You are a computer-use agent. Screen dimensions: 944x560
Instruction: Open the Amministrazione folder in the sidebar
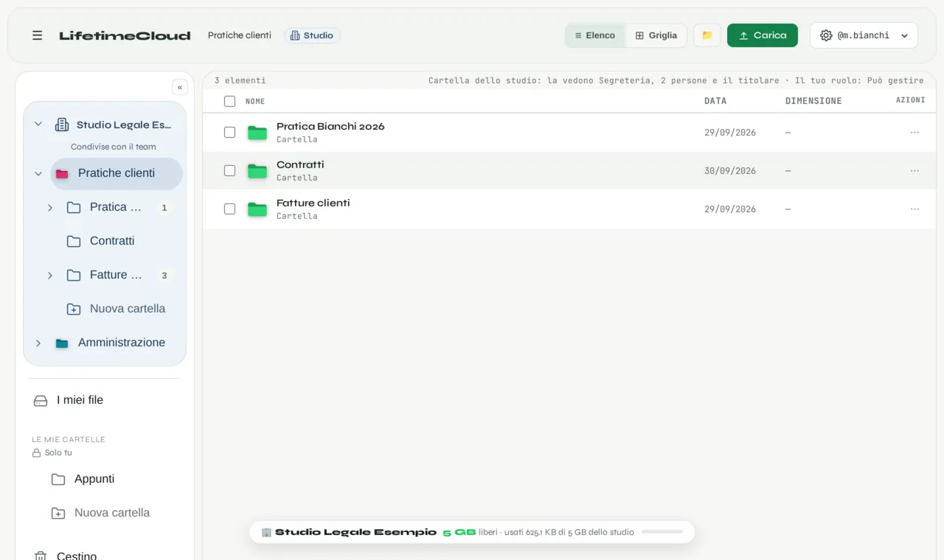pos(122,343)
